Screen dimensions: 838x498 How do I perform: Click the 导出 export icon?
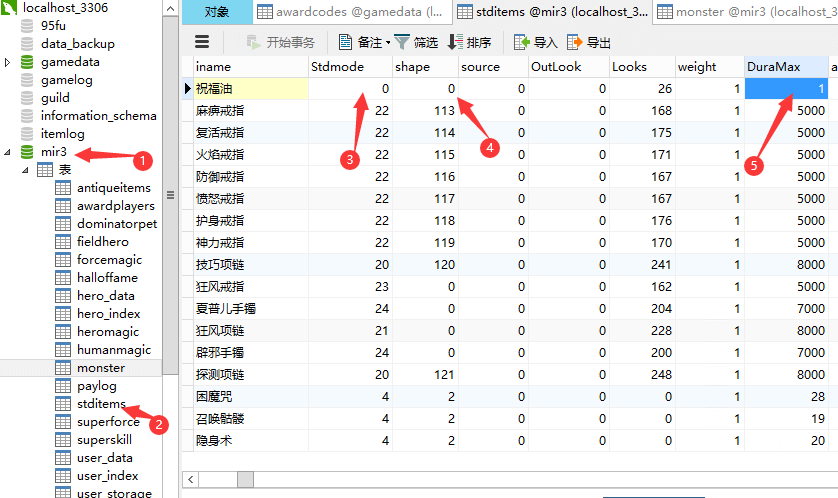point(575,42)
